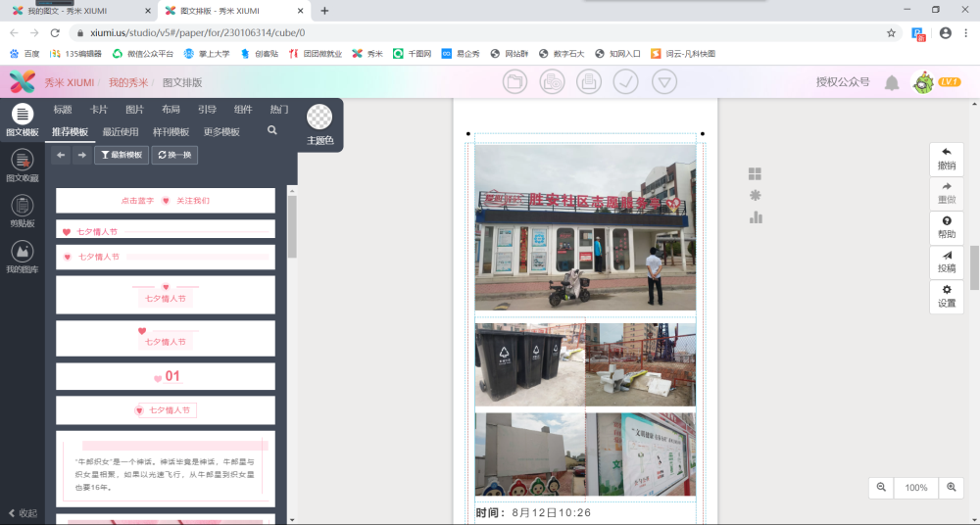980x525 pixels.
Task: Click the 我的秀米 breadcrumb link
Action: (x=128, y=82)
